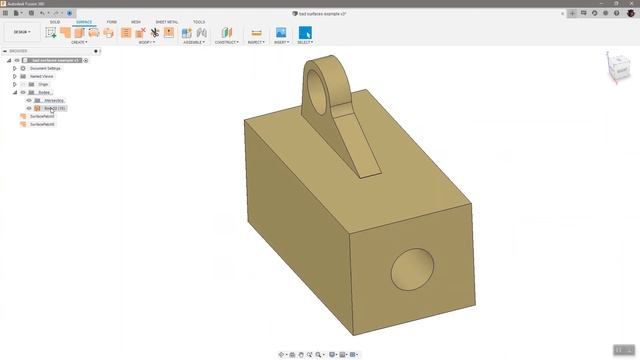Image resolution: width=640 pixels, height=360 pixels.
Task: Click the New Component icon in Assemble
Action: click(187, 33)
